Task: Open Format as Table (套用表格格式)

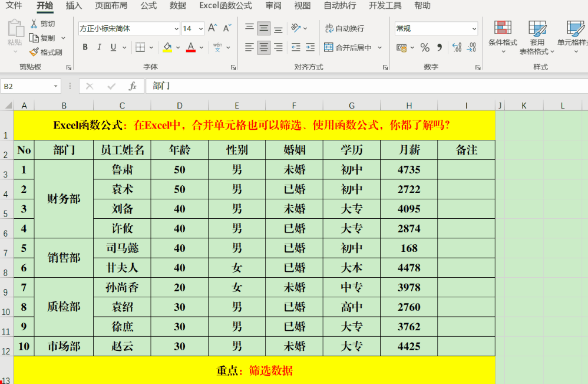Action: [537, 38]
